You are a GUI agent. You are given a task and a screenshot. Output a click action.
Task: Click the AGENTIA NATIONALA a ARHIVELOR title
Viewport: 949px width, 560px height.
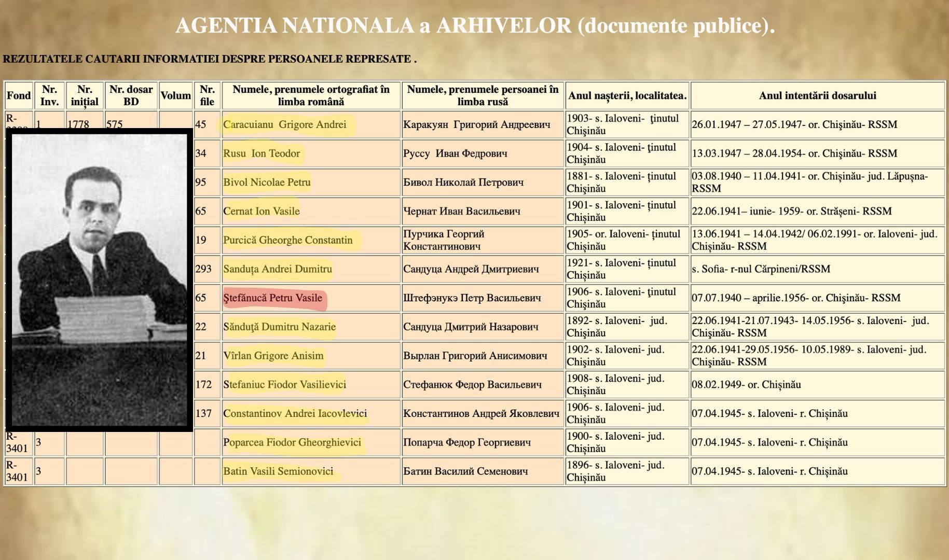coord(475,25)
